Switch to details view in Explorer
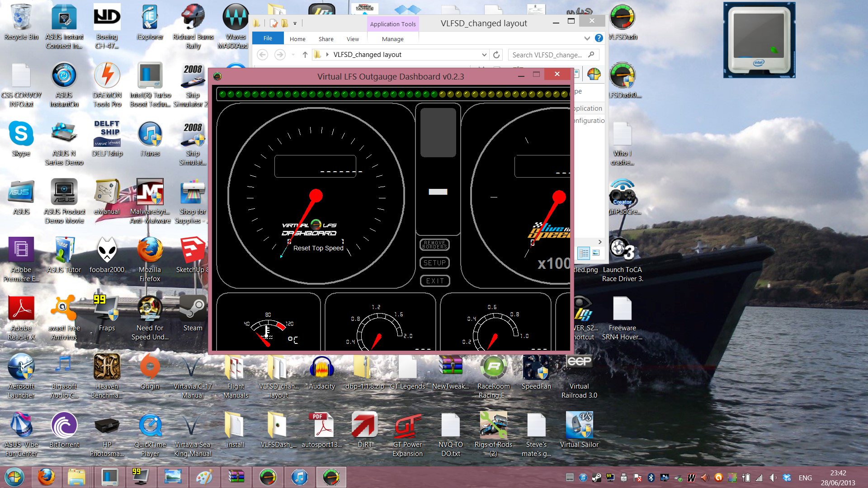Viewport: 868px width, 488px height. [584, 253]
